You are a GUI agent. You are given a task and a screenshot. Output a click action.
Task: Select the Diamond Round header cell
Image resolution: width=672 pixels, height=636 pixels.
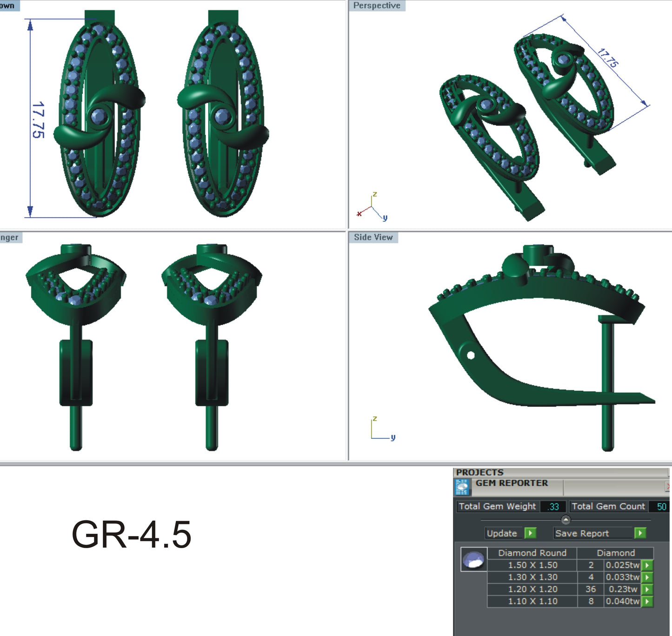tap(532, 553)
